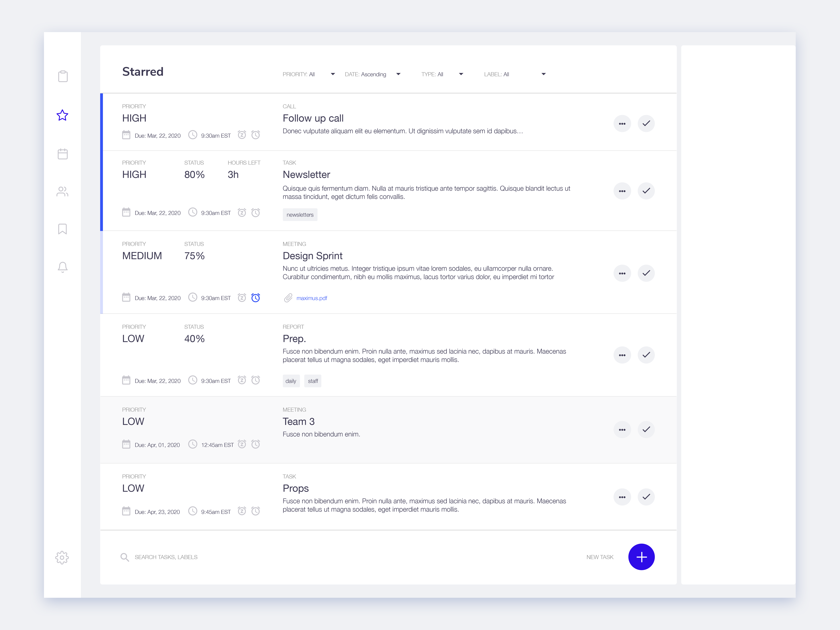Viewport: 840px width, 630px height.
Task: Mark Follow up call as complete
Action: [646, 123]
